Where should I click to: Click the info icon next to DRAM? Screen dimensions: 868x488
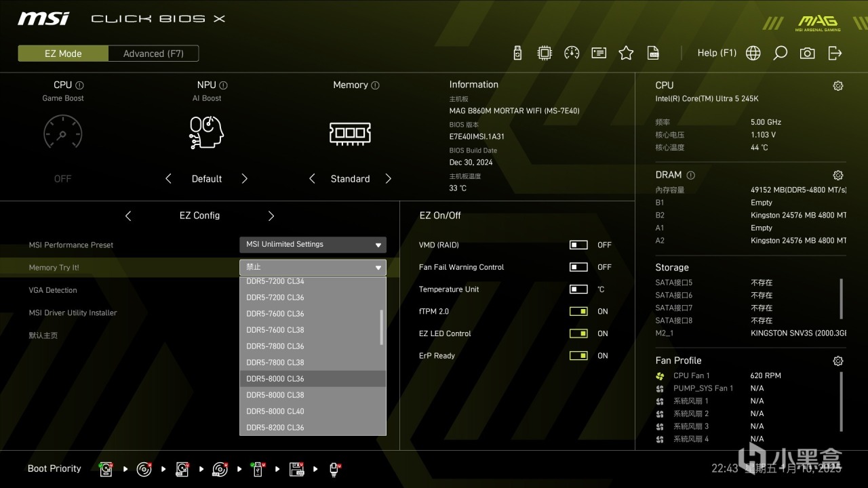(690, 175)
